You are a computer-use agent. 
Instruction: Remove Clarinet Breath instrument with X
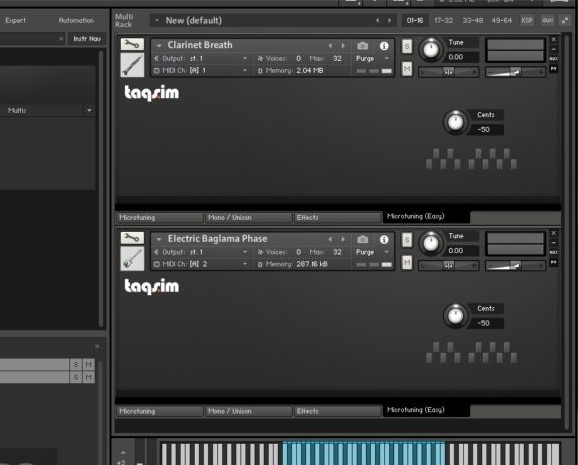point(553,39)
